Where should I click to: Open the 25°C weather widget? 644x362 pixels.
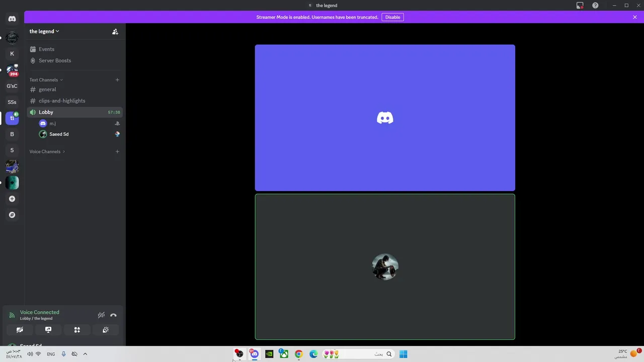(627, 354)
